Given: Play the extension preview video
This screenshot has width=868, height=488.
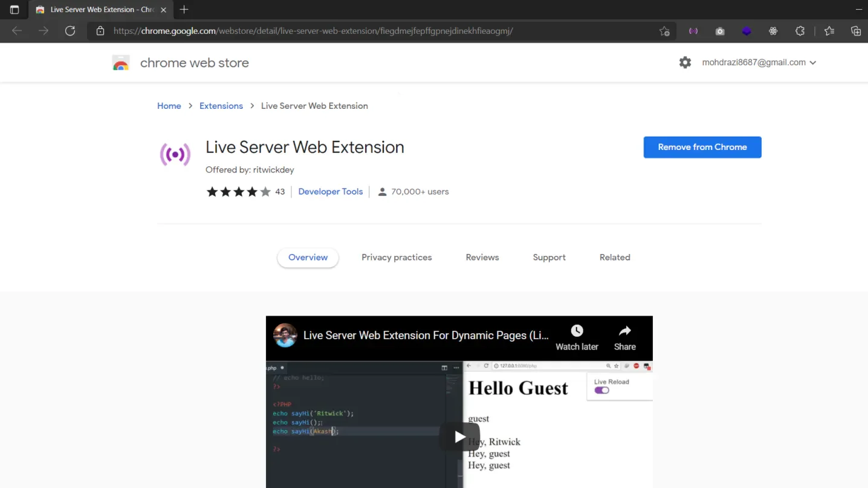Looking at the screenshot, I should [459, 437].
